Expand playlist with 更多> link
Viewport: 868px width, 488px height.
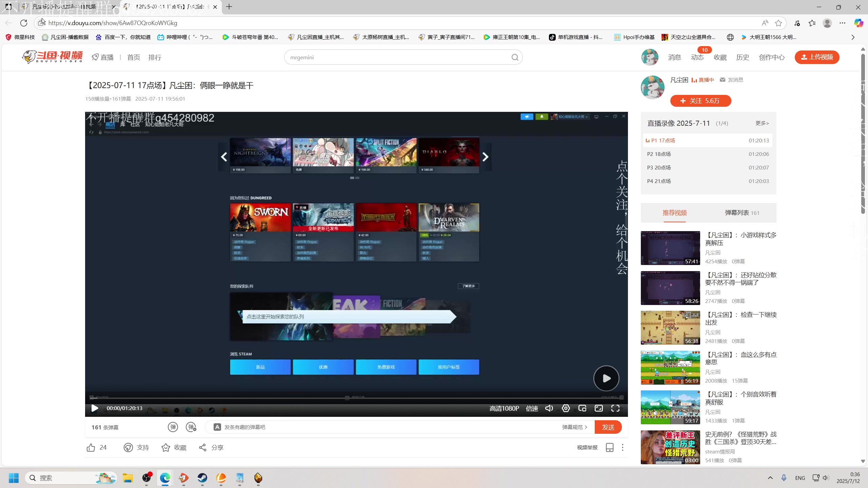click(x=762, y=123)
